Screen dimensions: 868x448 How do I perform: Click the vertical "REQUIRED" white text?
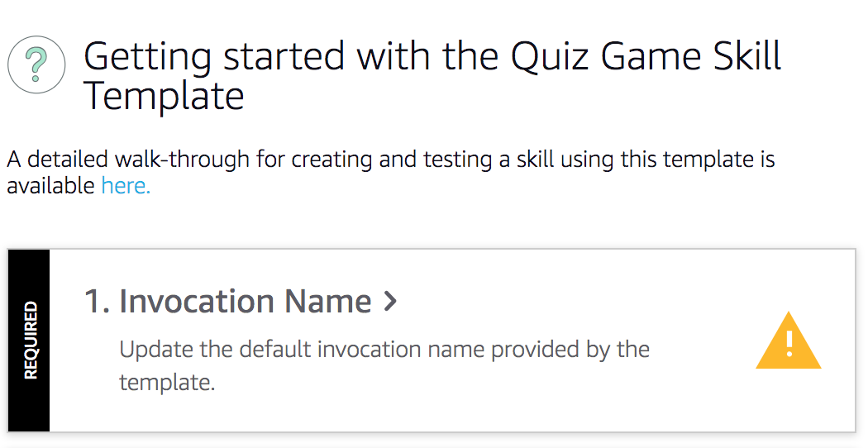[30, 340]
